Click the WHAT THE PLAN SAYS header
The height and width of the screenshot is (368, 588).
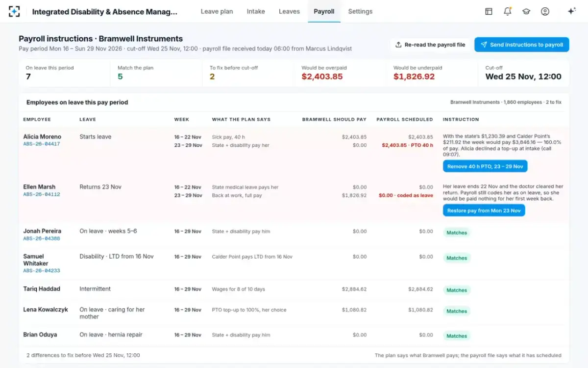coord(241,119)
